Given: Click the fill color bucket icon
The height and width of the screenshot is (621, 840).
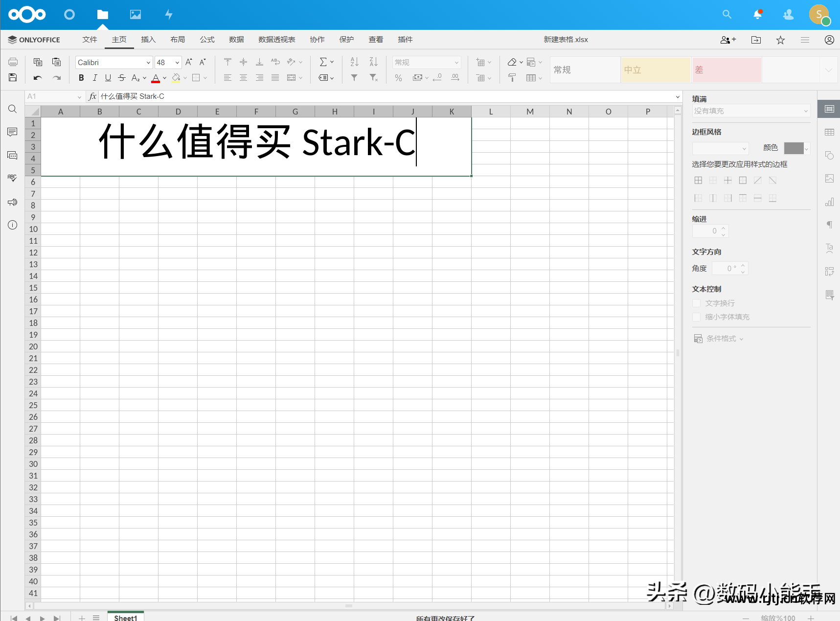Looking at the screenshot, I should [176, 78].
